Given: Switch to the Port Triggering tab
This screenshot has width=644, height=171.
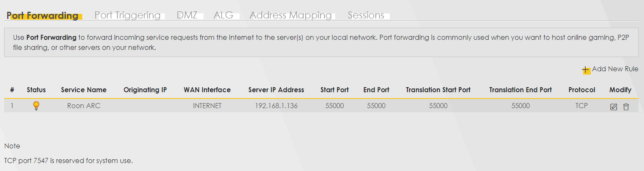Looking at the screenshot, I should pyautogui.click(x=128, y=16).
